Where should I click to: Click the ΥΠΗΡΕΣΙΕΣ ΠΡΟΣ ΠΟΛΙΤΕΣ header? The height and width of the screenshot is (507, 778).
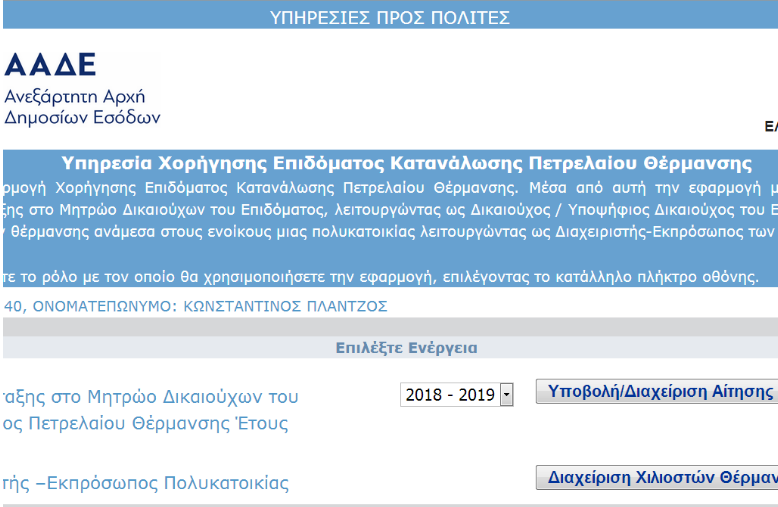(389, 17)
